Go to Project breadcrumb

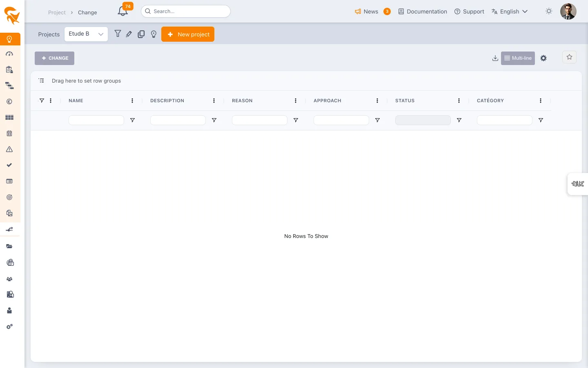pos(57,13)
